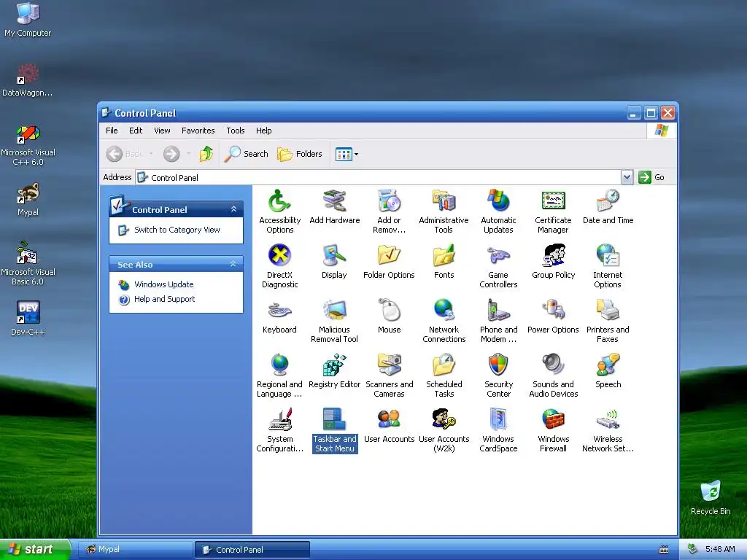Open the Tools menu
The width and height of the screenshot is (747, 560).
(236, 131)
